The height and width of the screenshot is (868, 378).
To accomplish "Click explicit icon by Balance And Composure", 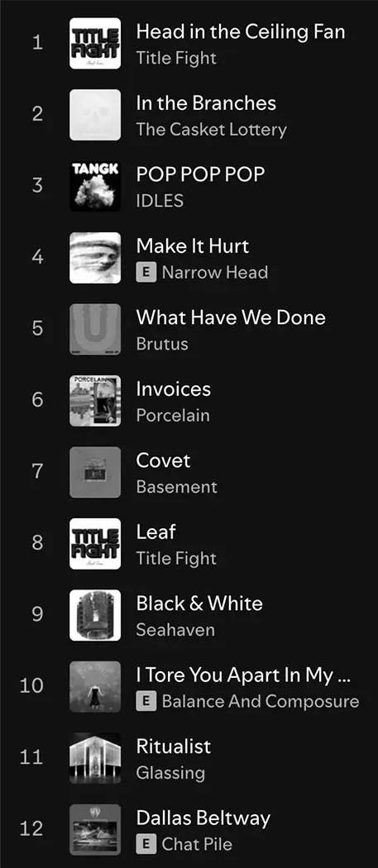I will [146, 701].
